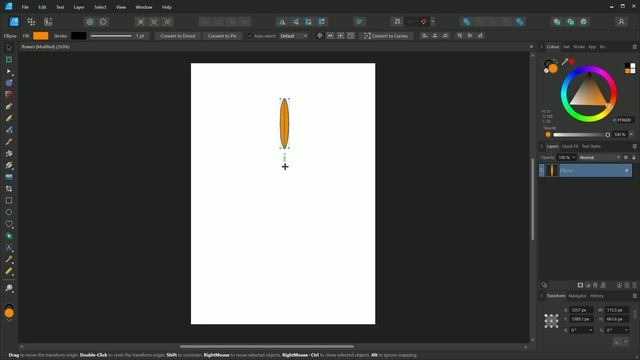Collapse the Colour panel group
Image resolution: width=640 pixels, height=360 pixels.
coord(542,47)
